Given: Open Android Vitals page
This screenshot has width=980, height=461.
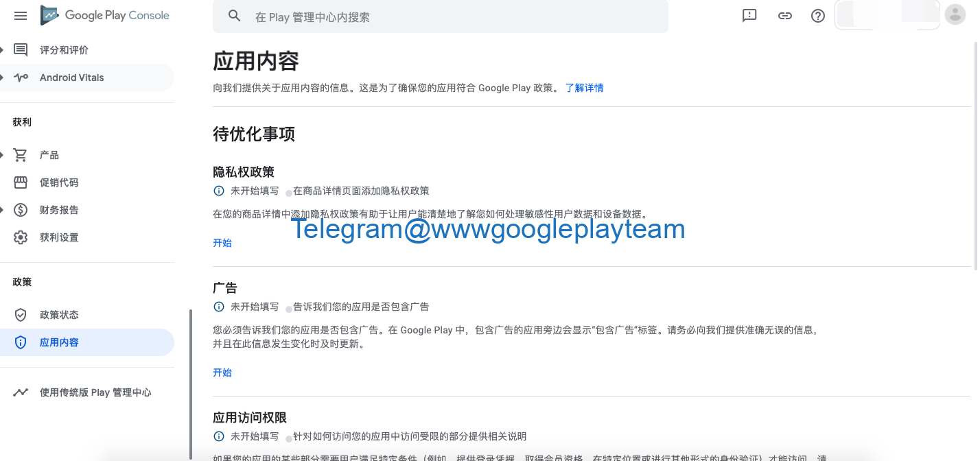Looking at the screenshot, I should (x=72, y=78).
